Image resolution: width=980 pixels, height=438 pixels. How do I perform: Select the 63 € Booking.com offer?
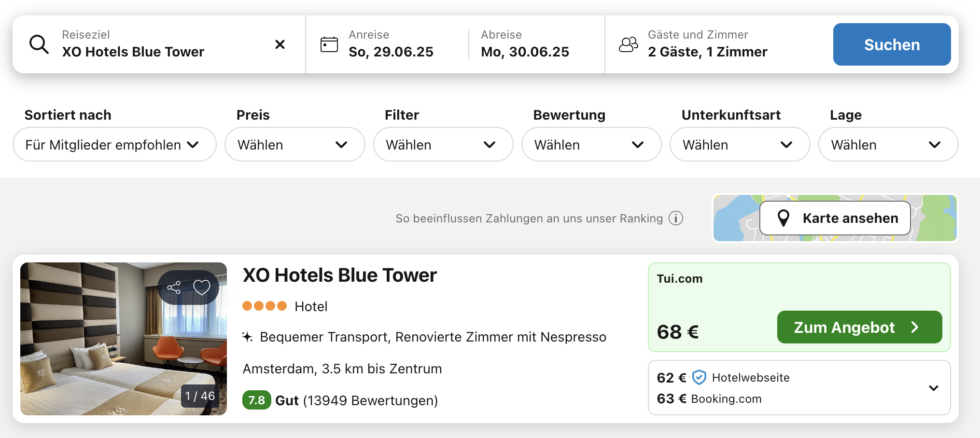pos(709,398)
